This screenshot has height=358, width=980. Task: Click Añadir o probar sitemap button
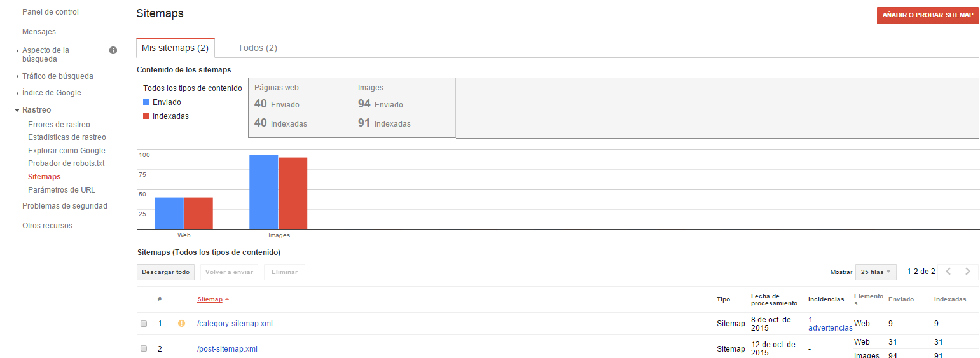[928, 15]
